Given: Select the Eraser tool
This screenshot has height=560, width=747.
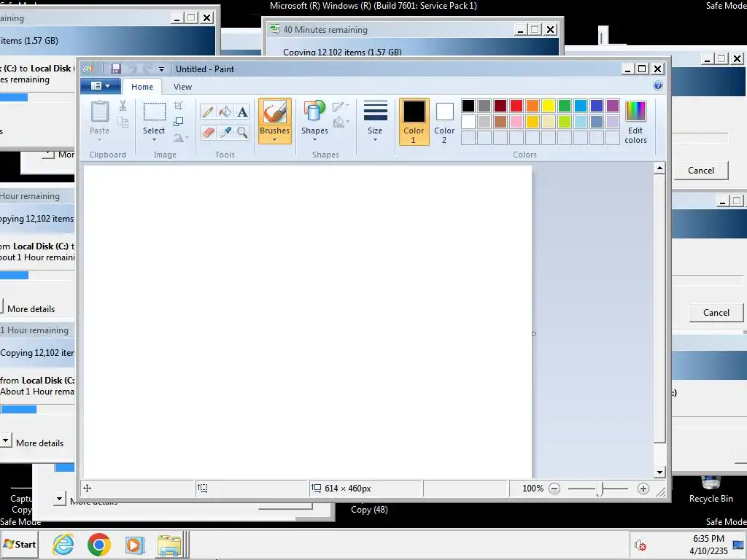Looking at the screenshot, I should click(x=208, y=132).
